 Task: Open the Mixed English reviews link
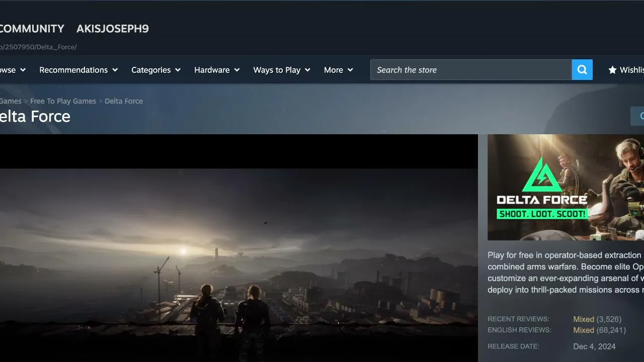584,330
